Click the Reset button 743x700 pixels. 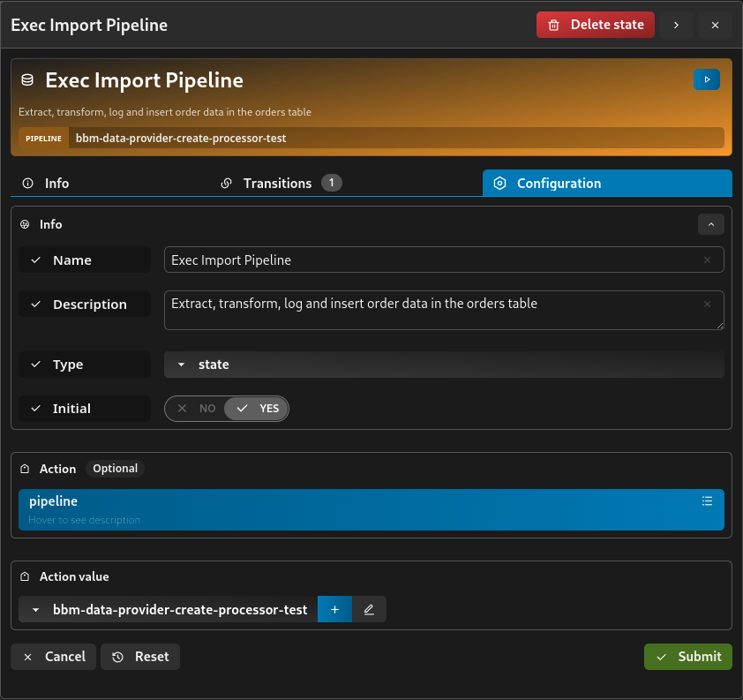click(x=140, y=657)
